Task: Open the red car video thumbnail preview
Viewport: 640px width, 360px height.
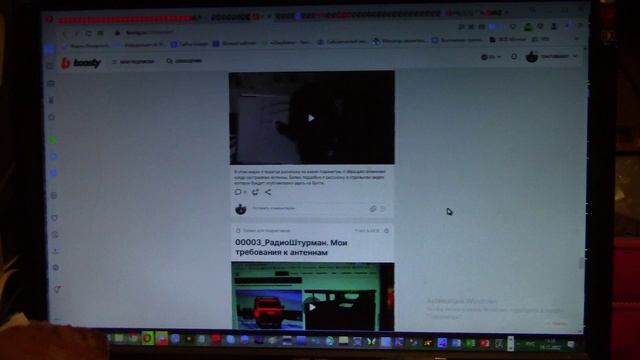Action: [x=313, y=296]
